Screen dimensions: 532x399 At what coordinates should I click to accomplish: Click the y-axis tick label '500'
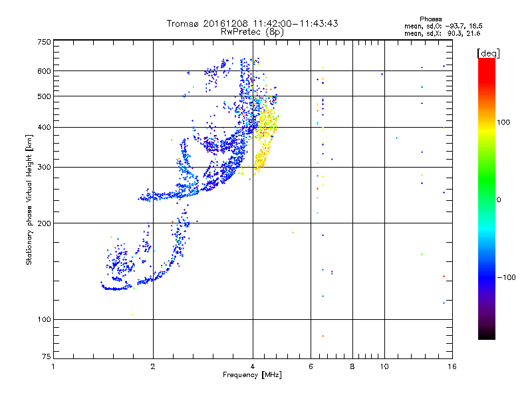pyautogui.click(x=44, y=96)
